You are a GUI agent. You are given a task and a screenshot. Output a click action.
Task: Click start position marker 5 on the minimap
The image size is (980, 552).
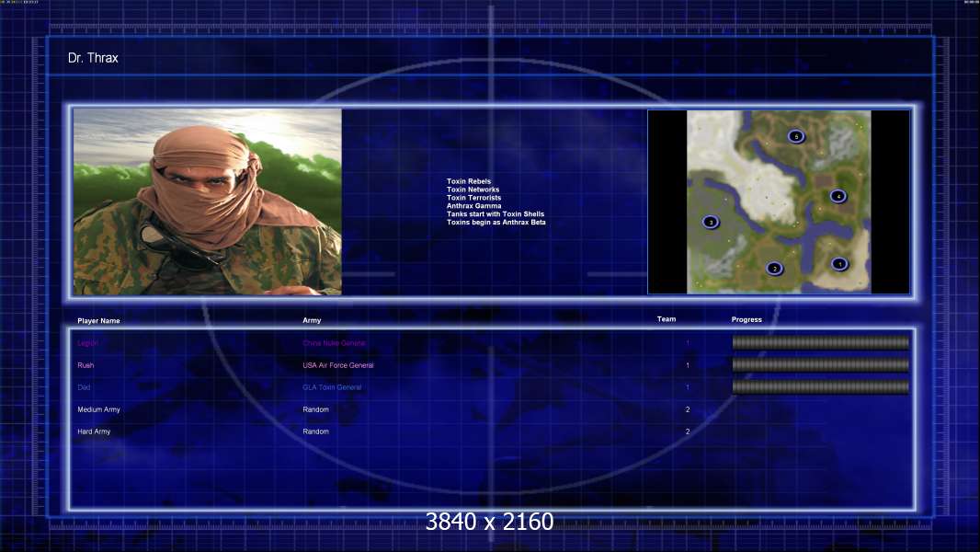click(795, 136)
